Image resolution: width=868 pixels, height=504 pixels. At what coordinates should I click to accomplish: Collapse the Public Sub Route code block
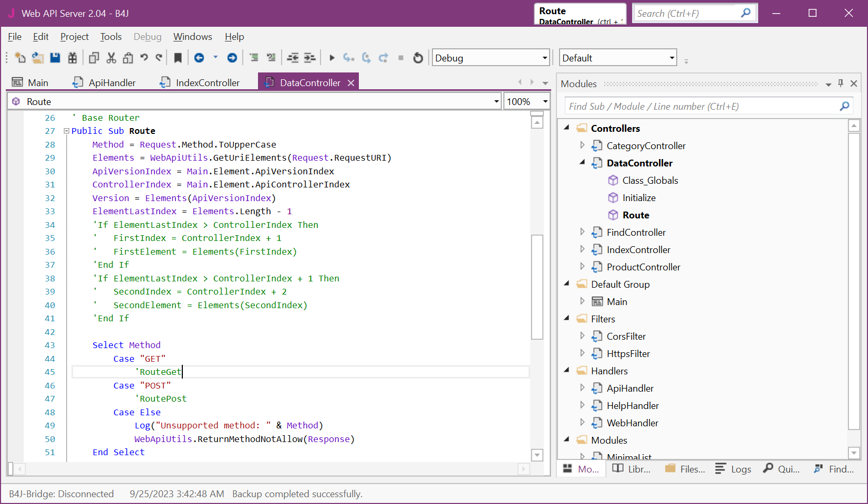point(66,131)
